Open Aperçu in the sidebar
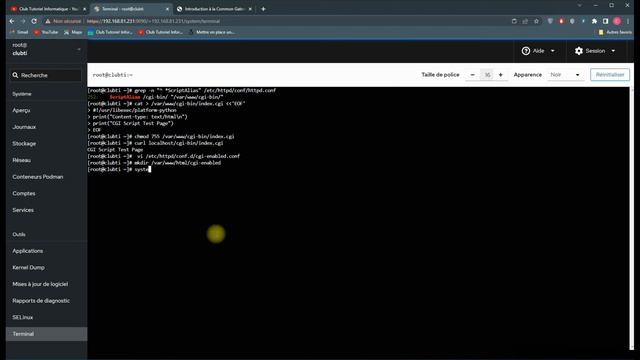This screenshot has width=640, height=360. [21, 111]
